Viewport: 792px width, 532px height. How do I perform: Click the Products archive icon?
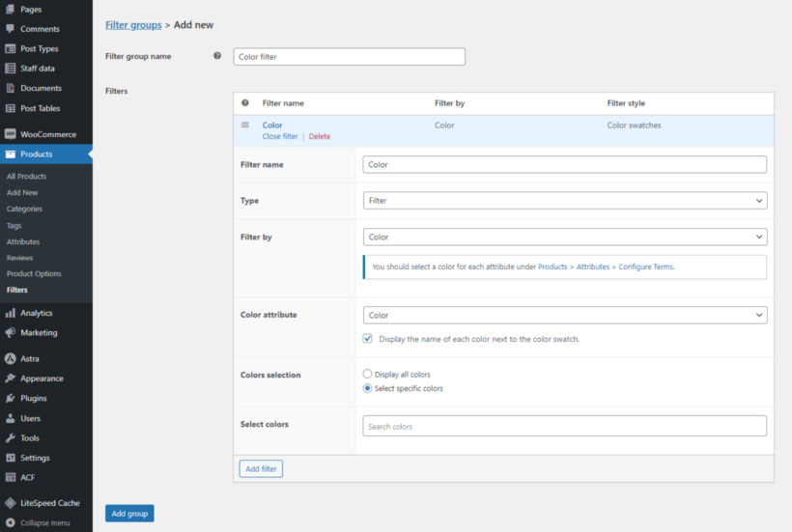pyautogui.click(x=10, y=154)
